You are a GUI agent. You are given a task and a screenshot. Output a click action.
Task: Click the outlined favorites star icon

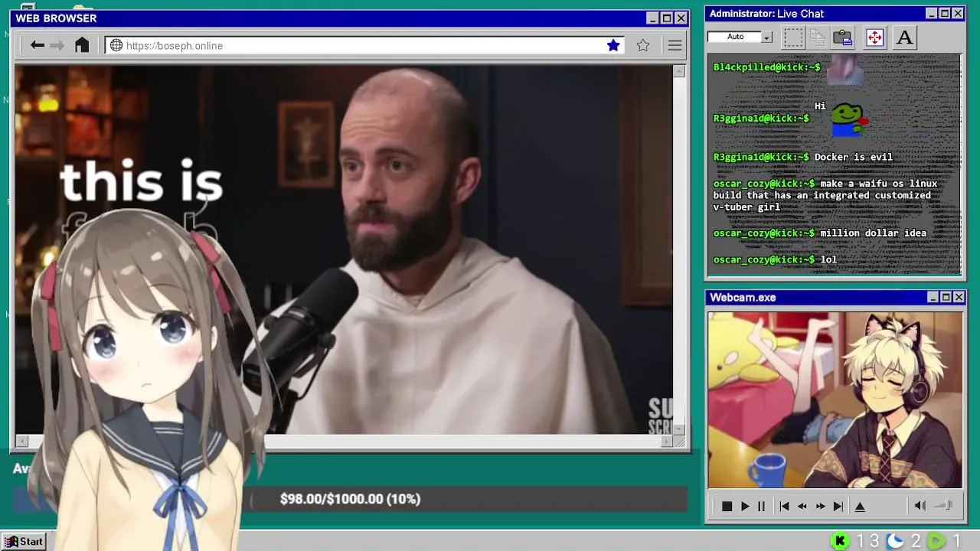pos(643,46)
